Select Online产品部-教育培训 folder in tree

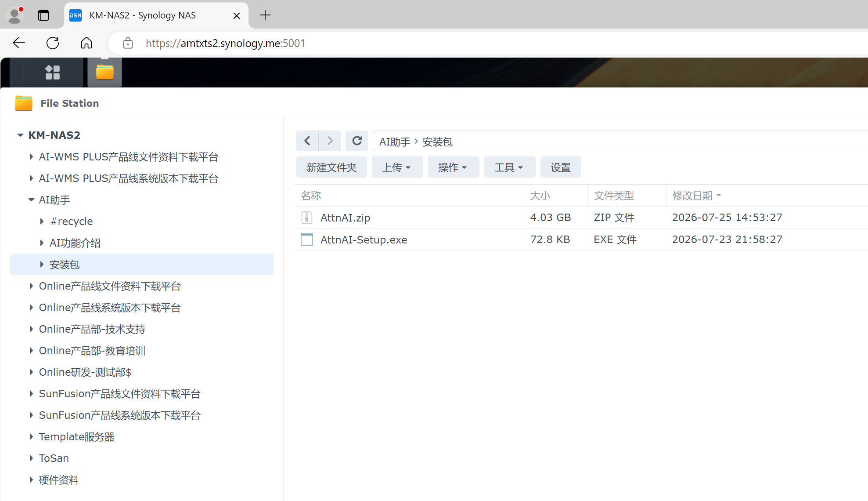(x=92, y=351)
